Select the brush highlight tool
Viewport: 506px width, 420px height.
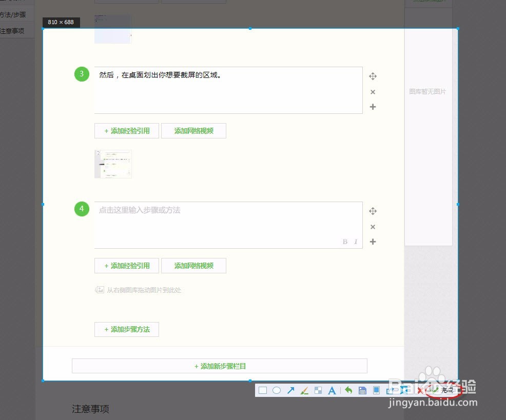point(304,390)
